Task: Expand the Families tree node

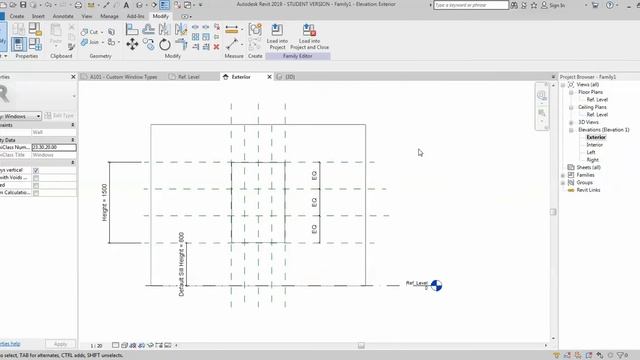Action: tap(563, 175)
